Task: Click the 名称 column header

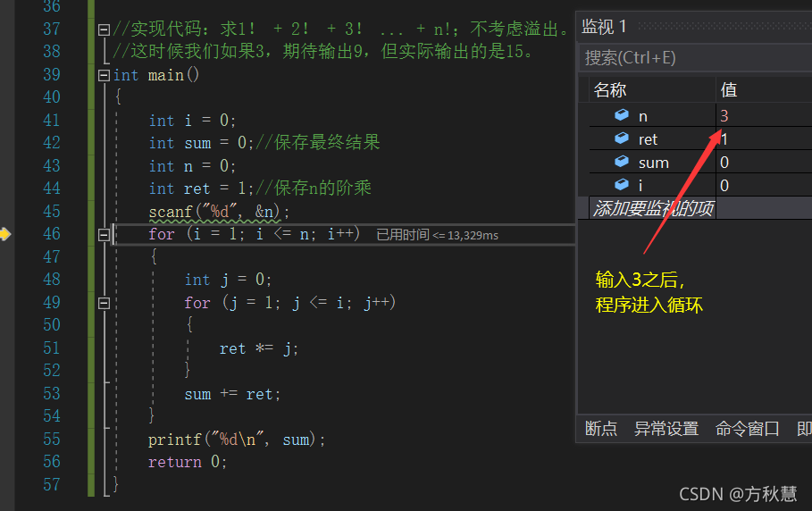Action: tap(610, 90)
